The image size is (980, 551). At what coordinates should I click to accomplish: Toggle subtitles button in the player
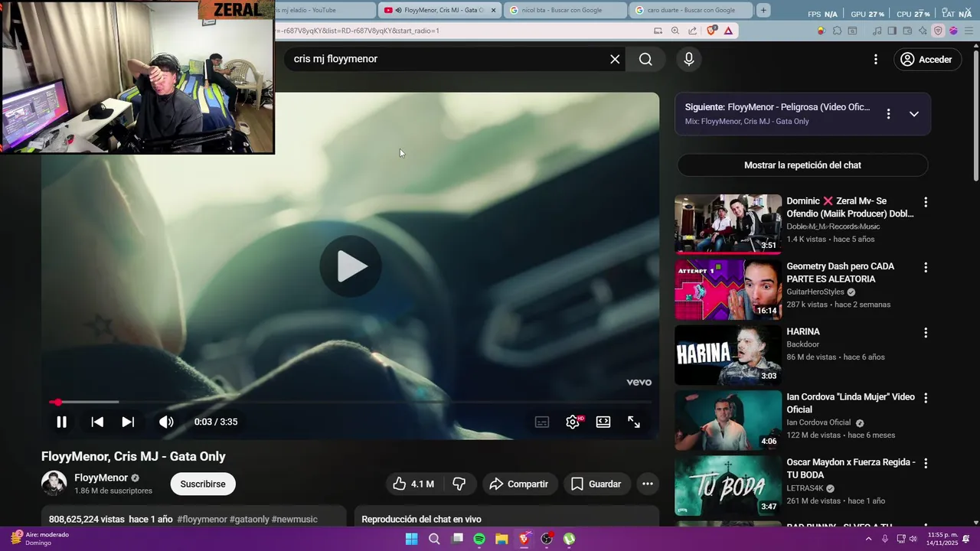[542, 422]
